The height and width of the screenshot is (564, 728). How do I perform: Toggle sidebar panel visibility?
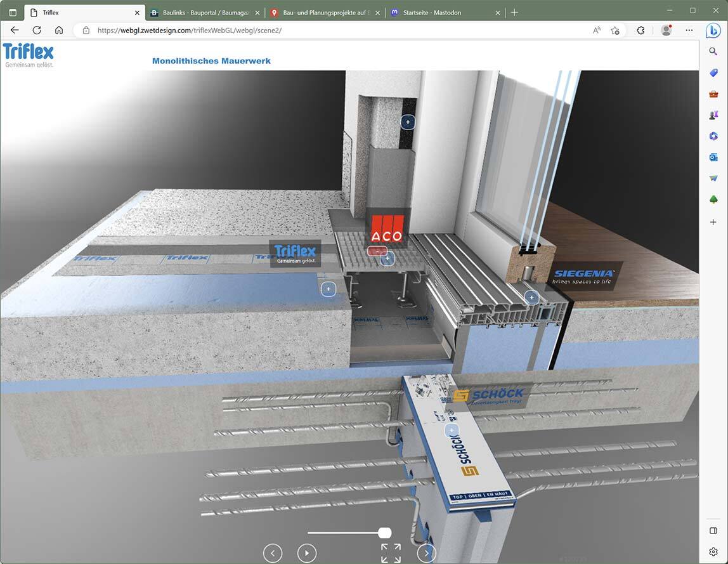(x=713, y=530)
